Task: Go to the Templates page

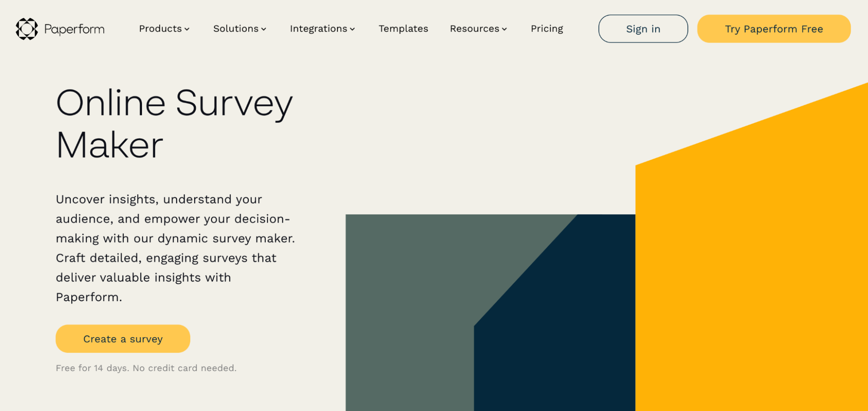Action: tap(403, 29)
